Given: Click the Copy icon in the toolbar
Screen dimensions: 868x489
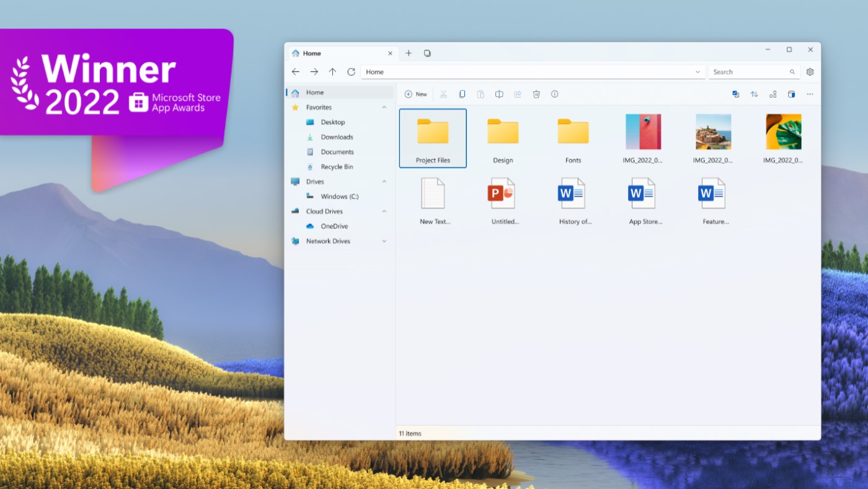Looking at the screenshot, I should click(x=462, y=94).
